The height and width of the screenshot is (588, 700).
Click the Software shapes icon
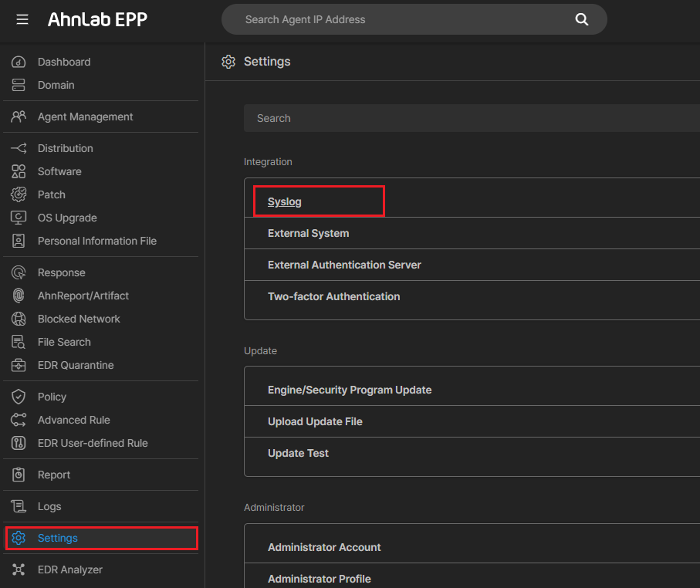point(19,171)
